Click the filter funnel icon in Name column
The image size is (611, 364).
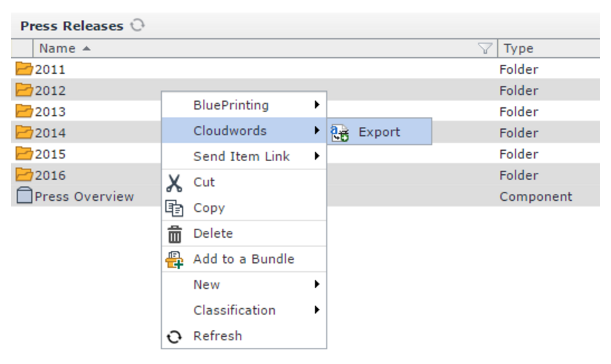coord(485,48)
